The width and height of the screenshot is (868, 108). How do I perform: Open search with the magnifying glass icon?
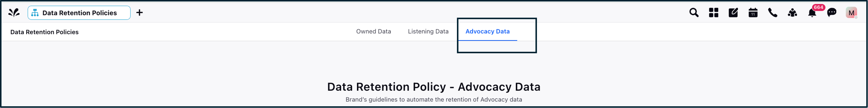tap(694, 13)
